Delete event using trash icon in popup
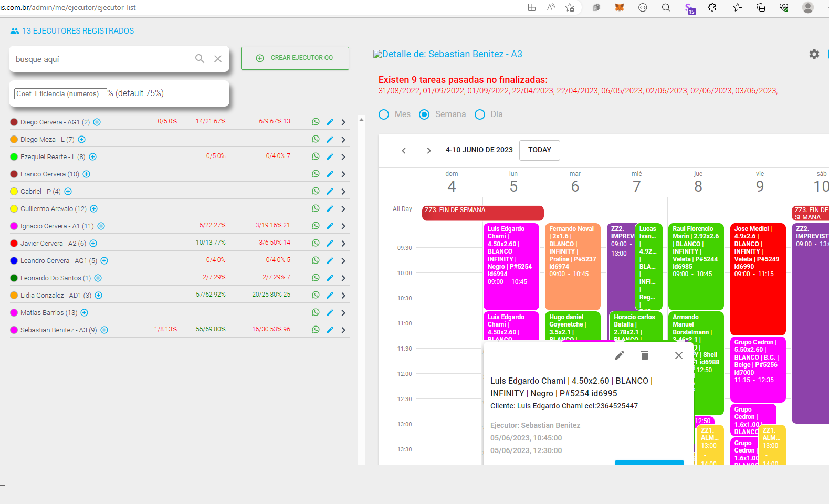This screenshot has height=504, width=829. pyautogui.click(x=645, y=355)
